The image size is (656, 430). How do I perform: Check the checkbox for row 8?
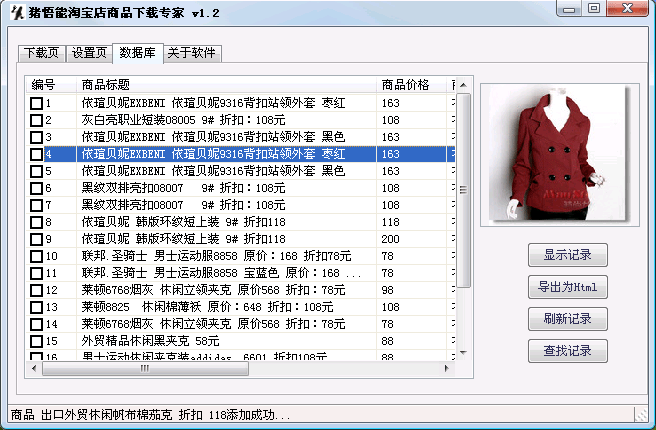[36, 222]
